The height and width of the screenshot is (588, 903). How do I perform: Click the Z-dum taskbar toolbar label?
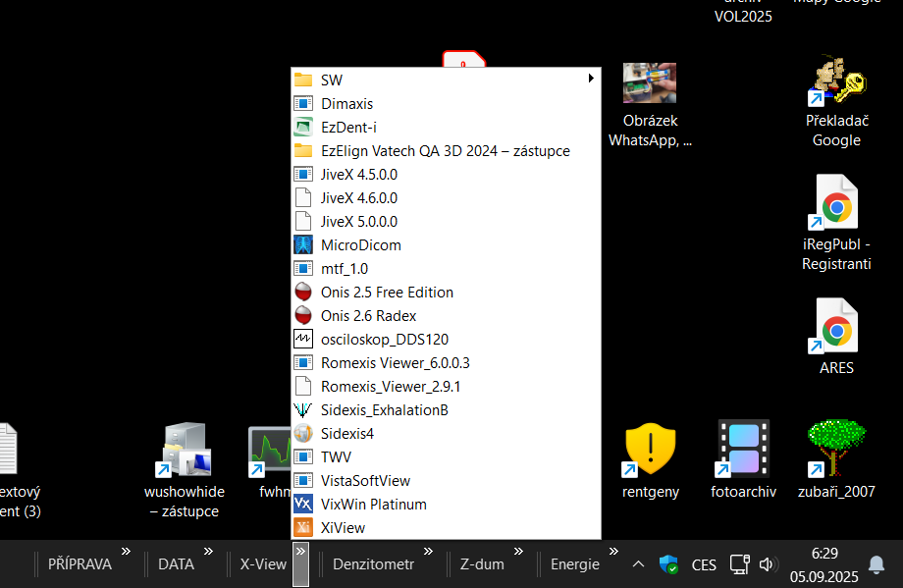(x=482, y=564)
